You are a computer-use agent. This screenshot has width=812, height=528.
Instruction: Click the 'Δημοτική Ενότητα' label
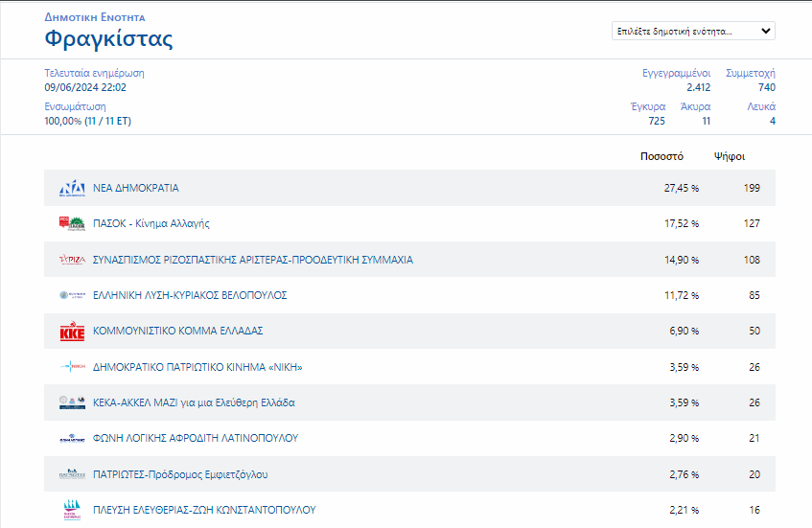tap(95, 17)
